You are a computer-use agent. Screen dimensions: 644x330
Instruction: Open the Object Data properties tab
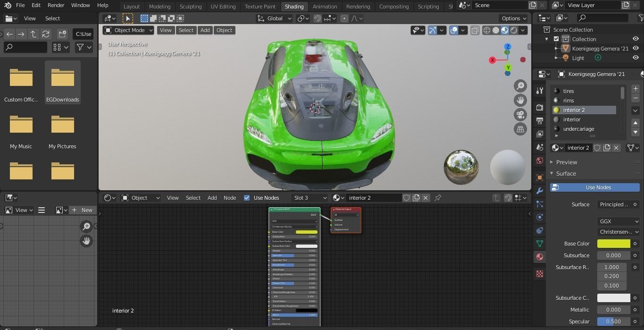(x=540, y=244)
